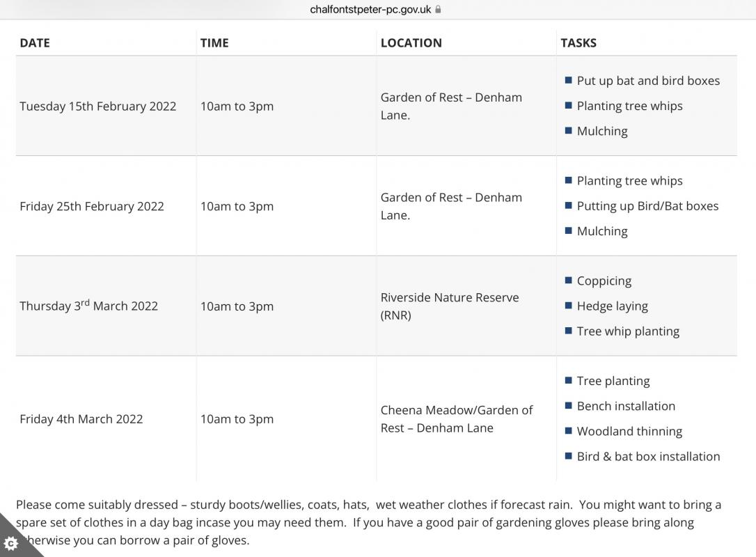This screenshot has height=557, width=756.
Task: Click Garden of Rest location in 15th February row
Action: click(451, 106)
